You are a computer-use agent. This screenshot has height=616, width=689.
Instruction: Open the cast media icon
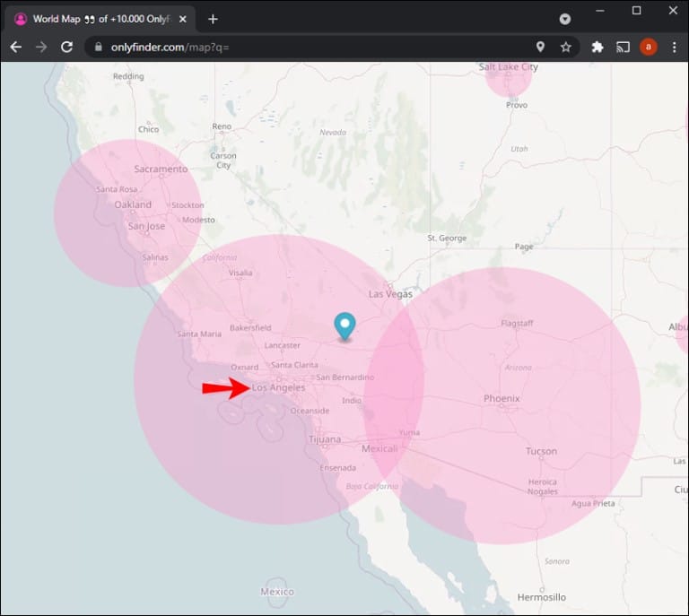[x=623, y=47]
